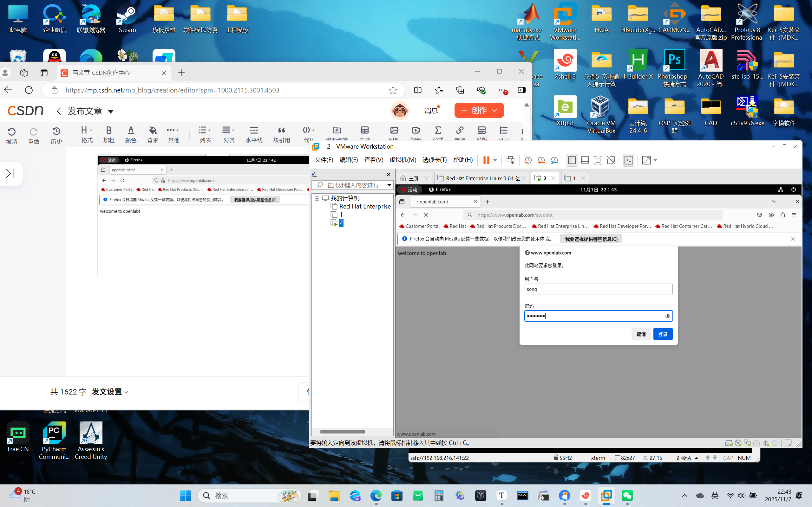Click the Edge favorites star icon
The width and height of the screenshot is (812, 507).
tap(393, 90)
